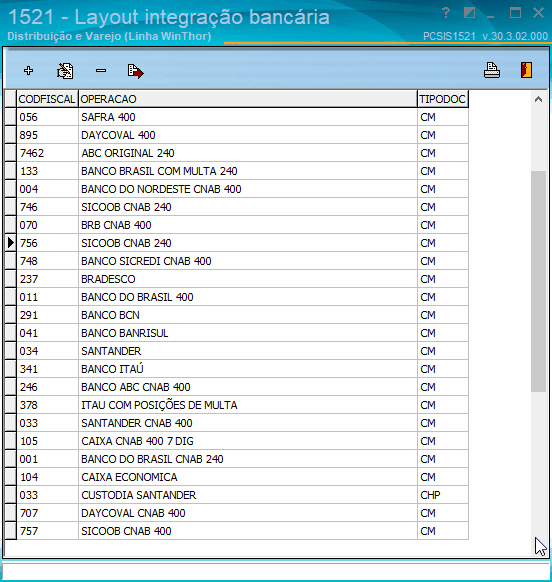Screen dimensions: 552x582
Task: Maximize the 1521 window
Action: point(515,13)
